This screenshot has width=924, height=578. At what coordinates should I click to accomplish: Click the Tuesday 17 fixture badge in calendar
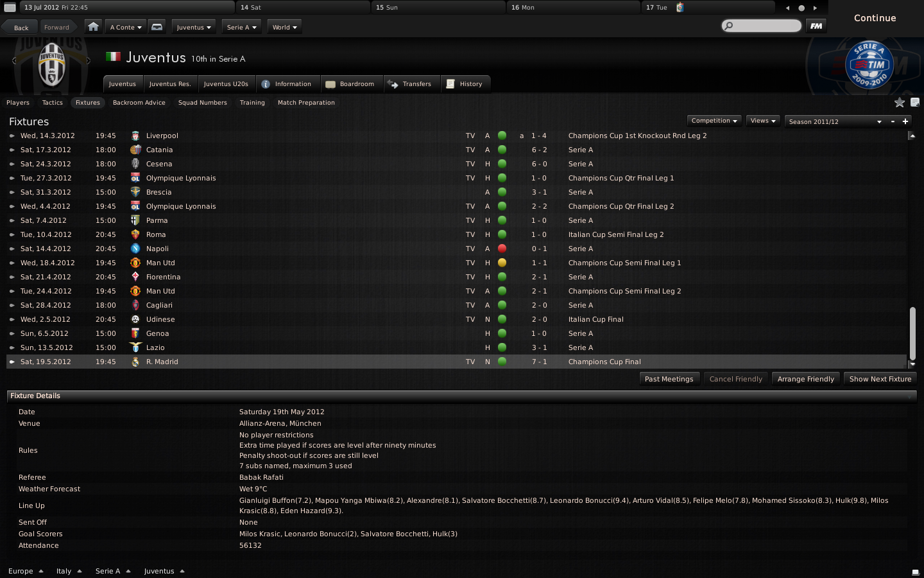pyautogui.click(x=680, y=8)
